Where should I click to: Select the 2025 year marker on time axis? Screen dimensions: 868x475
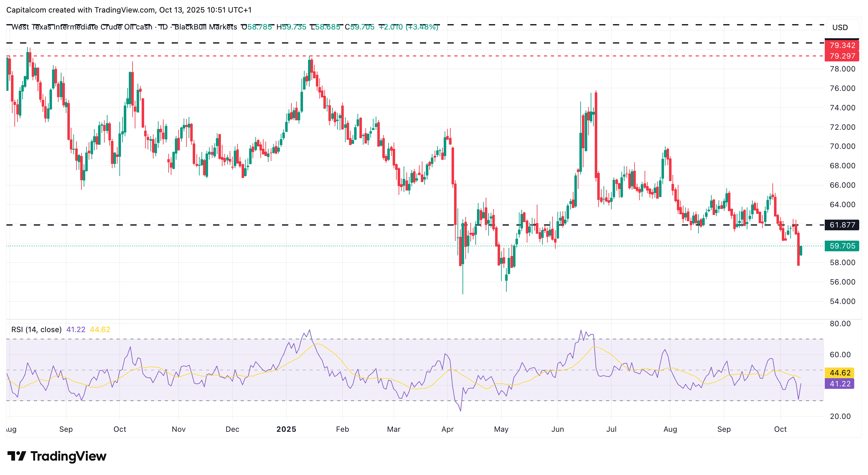pyautogui.click(x=286, y=429)
